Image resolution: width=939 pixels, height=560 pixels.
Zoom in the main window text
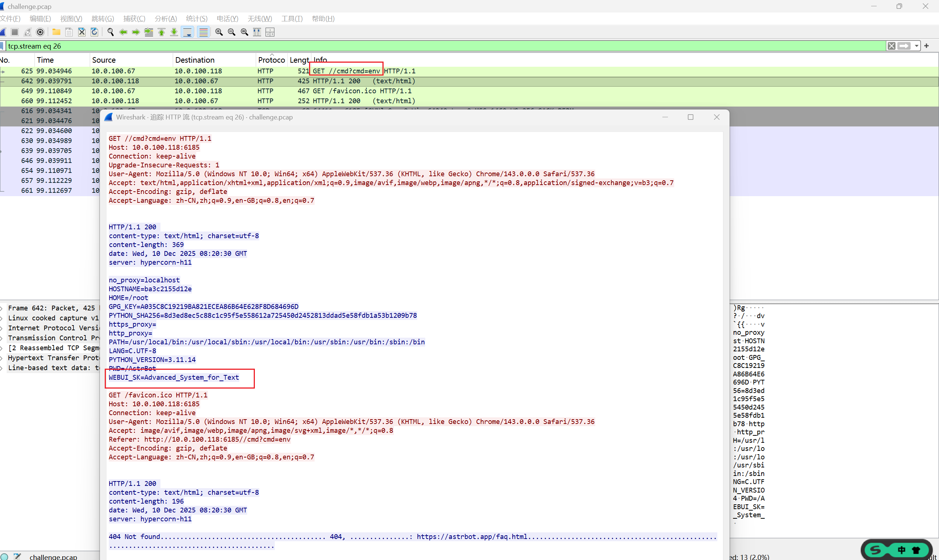(219, 32)
